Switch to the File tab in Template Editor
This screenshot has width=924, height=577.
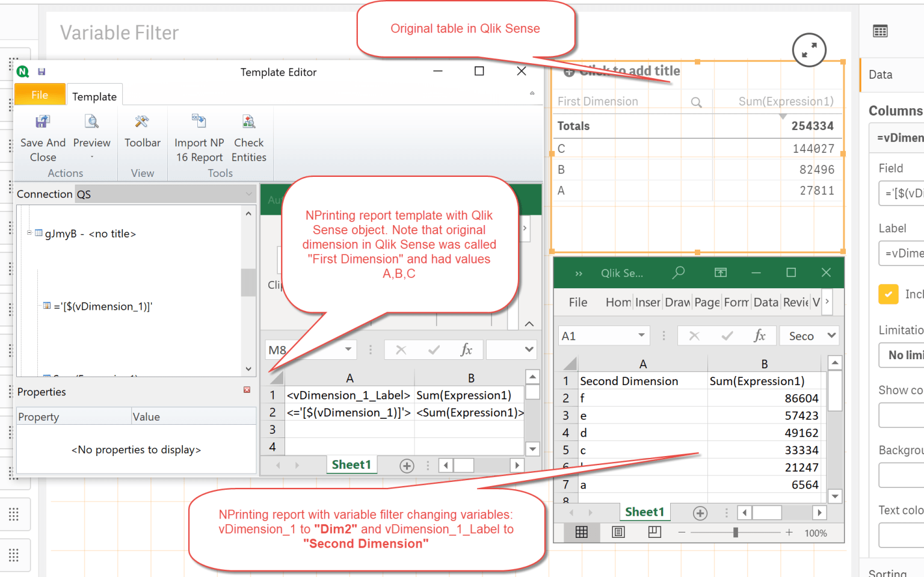39,94
